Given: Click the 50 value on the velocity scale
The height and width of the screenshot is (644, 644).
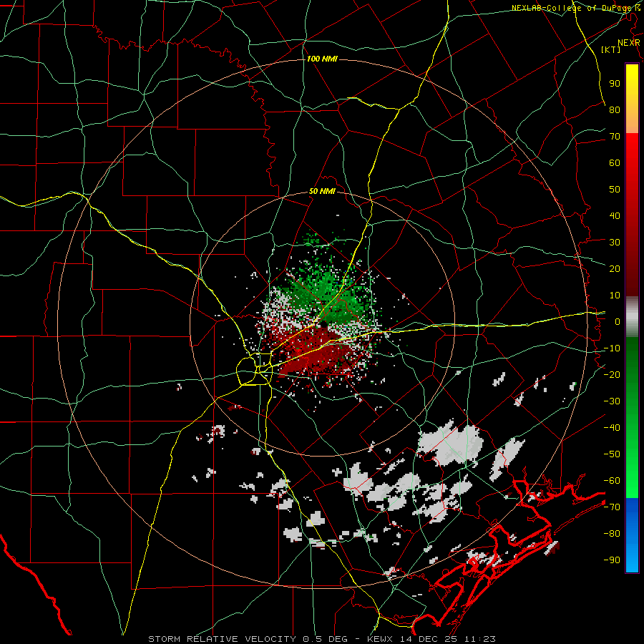Looking at the screenshot, I should click(615, 190).
